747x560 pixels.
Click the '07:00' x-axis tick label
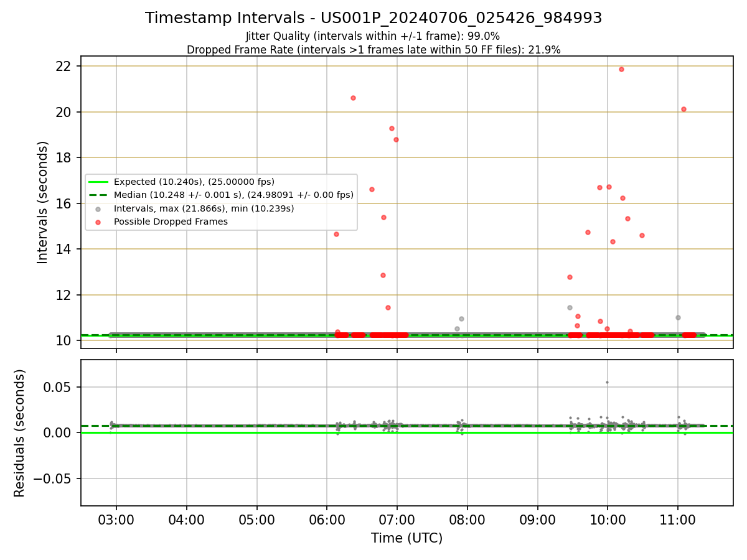click(397, 520)
